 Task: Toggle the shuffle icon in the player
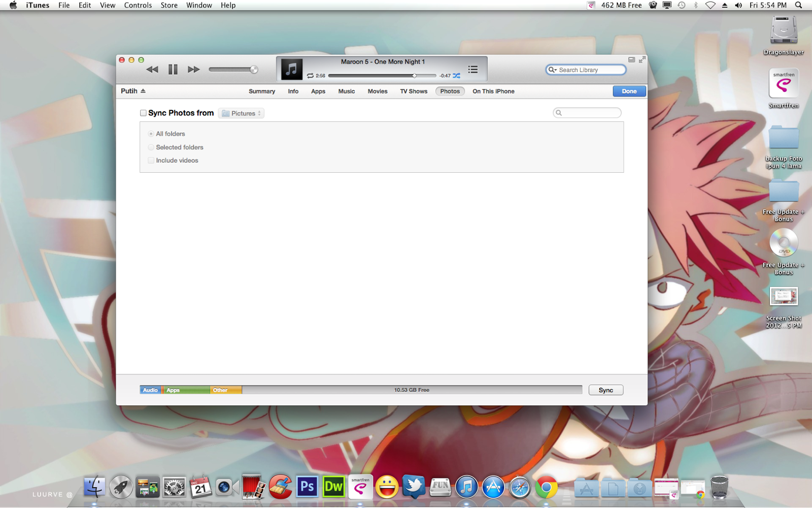click(x=457, y=76)
